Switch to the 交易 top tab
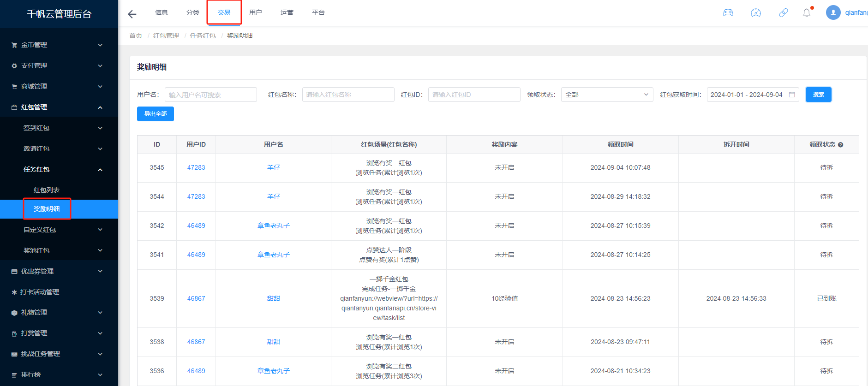868x386 pixels. 224,12
